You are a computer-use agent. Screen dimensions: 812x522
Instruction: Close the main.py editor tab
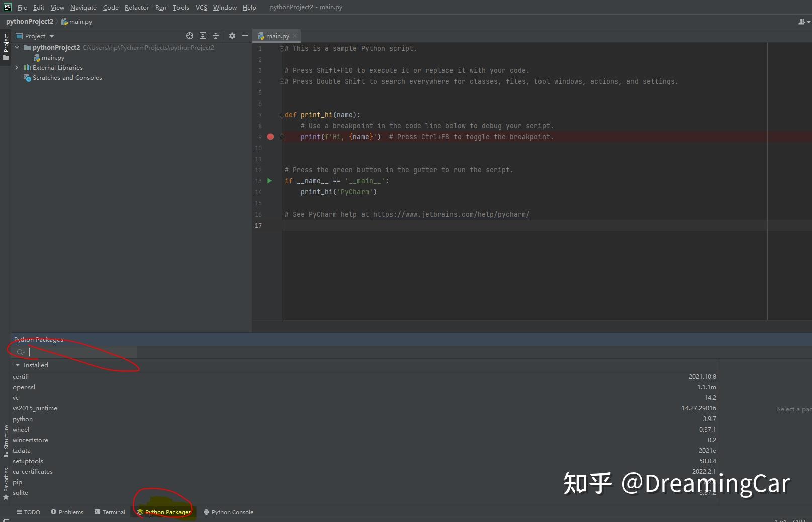click(x=295, y=36)
